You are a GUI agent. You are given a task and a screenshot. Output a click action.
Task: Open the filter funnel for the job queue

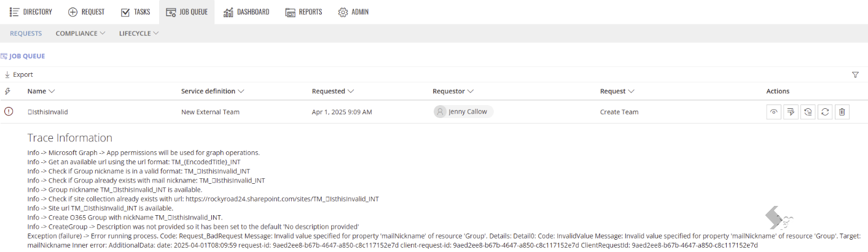pyautogui.click(x=855, y=74)
